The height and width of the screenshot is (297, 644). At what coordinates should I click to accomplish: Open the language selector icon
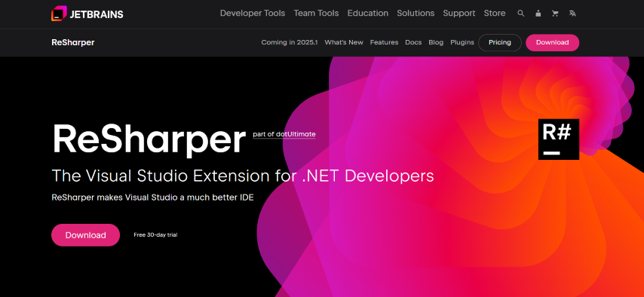point(572,13)
